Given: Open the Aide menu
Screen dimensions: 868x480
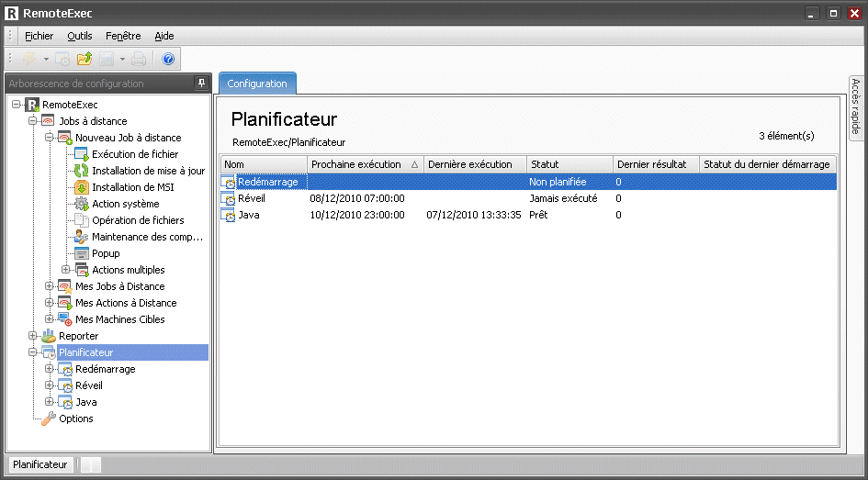Looking at the screenshot, I should pos(163,36).
